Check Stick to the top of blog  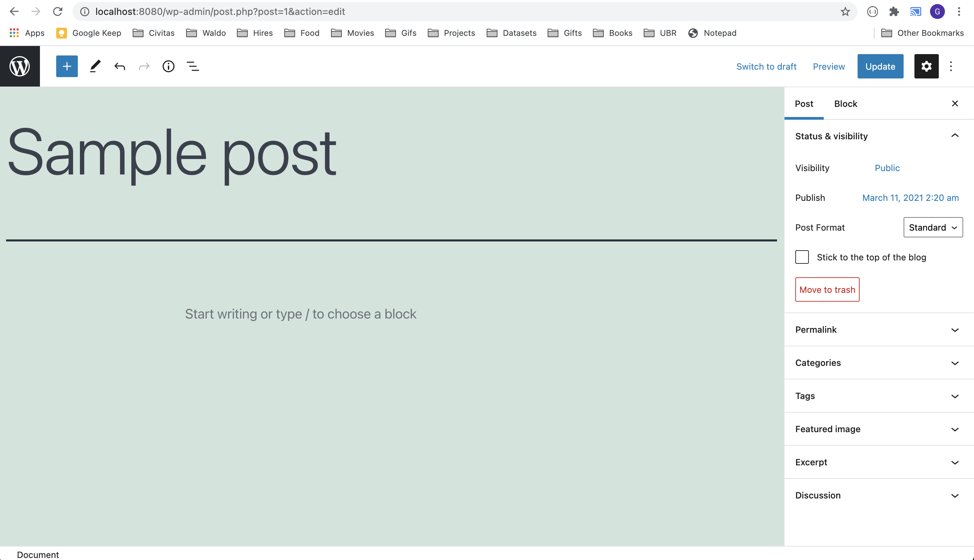[x=802, y=257]
